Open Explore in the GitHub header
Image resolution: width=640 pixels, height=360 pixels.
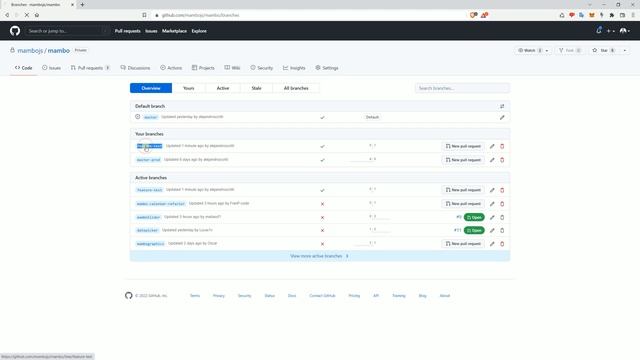[x=199, y=31]
